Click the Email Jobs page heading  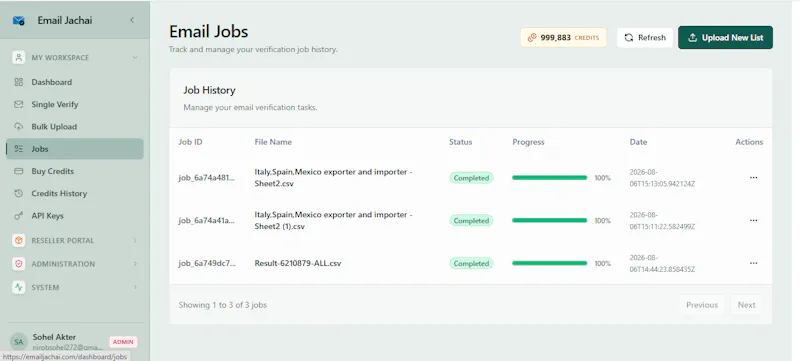(209, 32)
